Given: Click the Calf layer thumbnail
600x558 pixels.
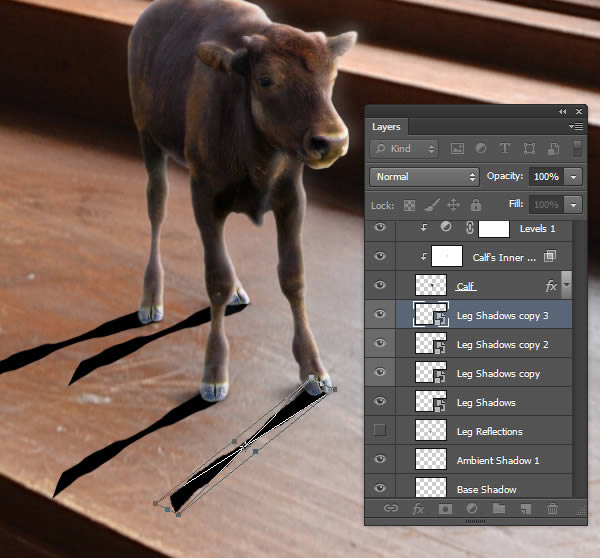Looking at the screenshot, I should (x=431, y=285).
